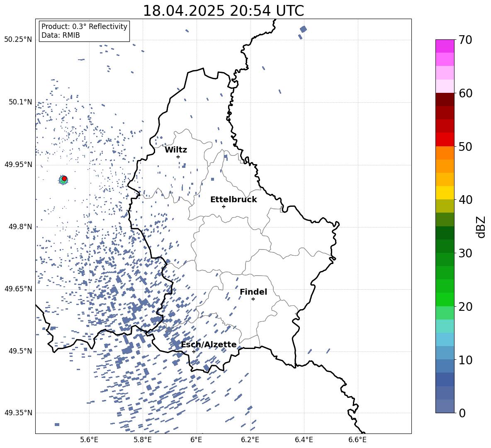491x448 pixels.
Task: Click the 50.1°N latitude label
Action: click(x=20, y=102)
